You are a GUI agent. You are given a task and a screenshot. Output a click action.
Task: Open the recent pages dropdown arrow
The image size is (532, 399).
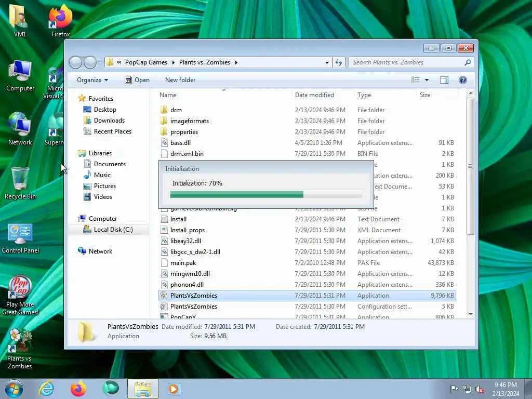pyautogui.click(x=100, y=63)
